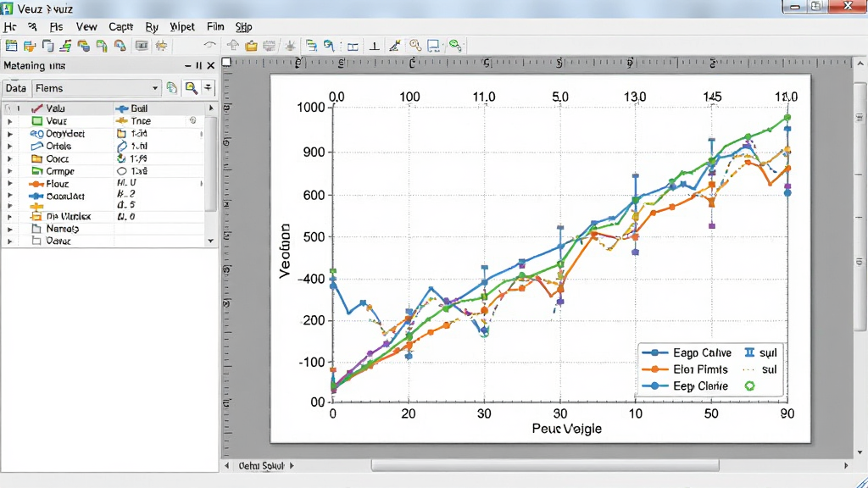Image resolution: width=868 pixels, height=488 pixels.
Task: Click the grey monitor toolbar icon
Action: (x=142, y=46)
